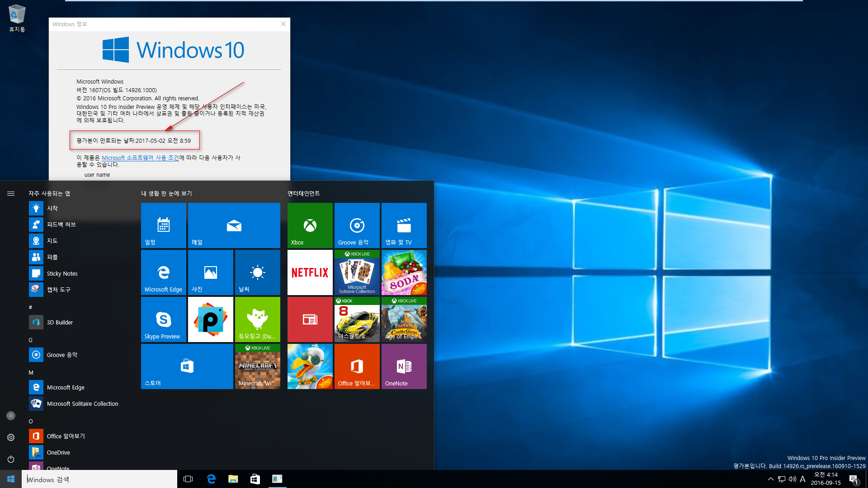Launch the Skype Preview tile
868x488 pixels.
click(x=164, y=319)
